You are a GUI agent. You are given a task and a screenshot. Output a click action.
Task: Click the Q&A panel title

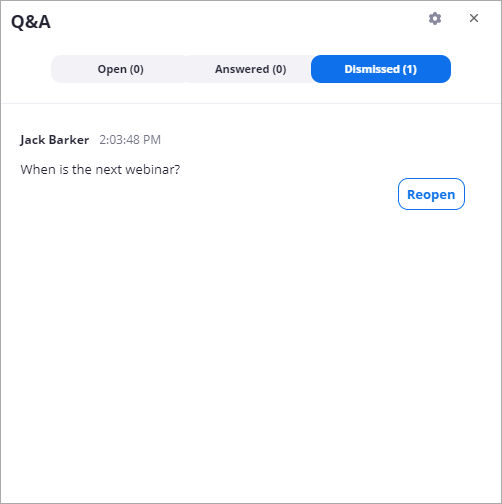tap(31, 22)
